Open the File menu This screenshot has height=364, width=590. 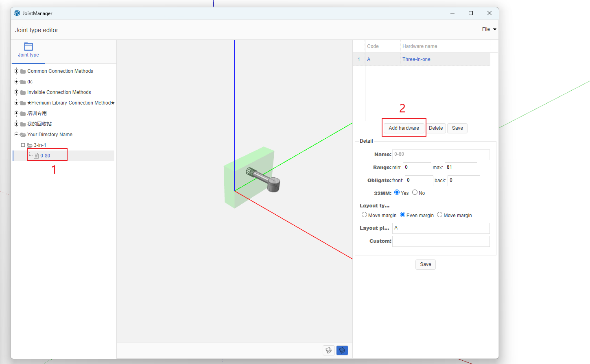point(489,29)
